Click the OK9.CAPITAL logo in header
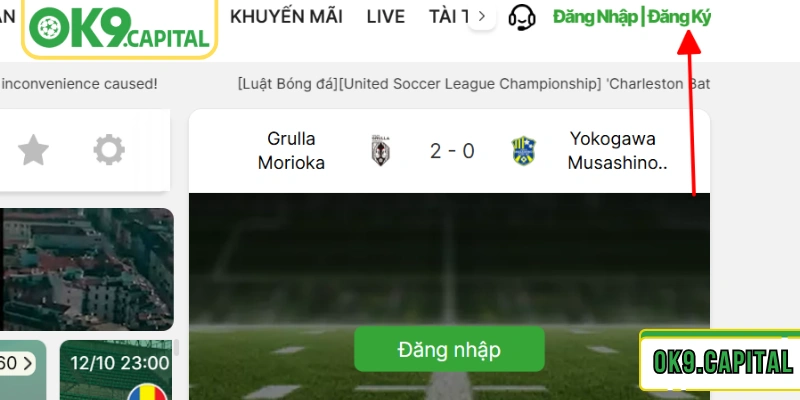The image size is (800, 400). [119, 28]
